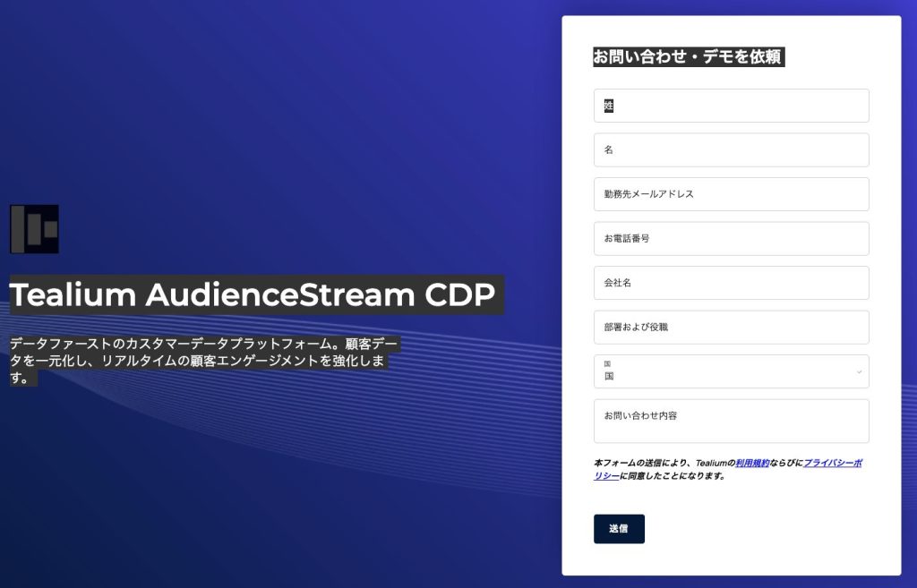Open the 利用規約 terms link
The width and height of the screenshot is (917, 588).
[752, 464]
